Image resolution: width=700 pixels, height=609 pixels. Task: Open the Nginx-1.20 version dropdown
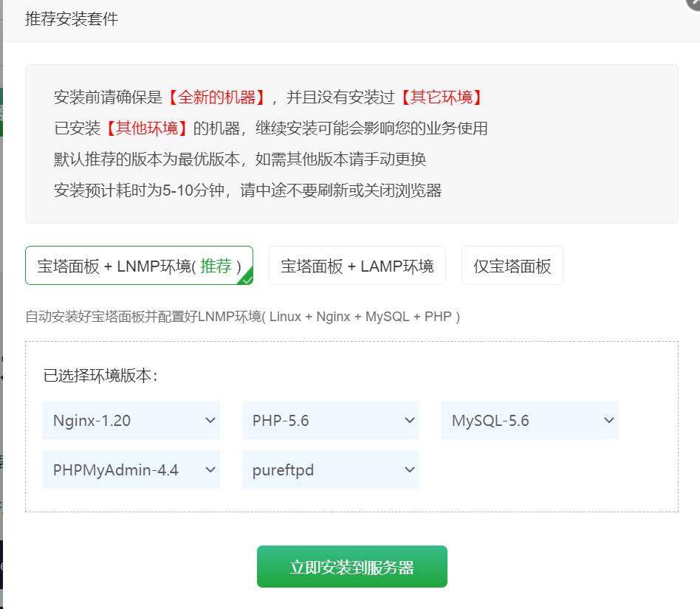(x=131, y=420)
